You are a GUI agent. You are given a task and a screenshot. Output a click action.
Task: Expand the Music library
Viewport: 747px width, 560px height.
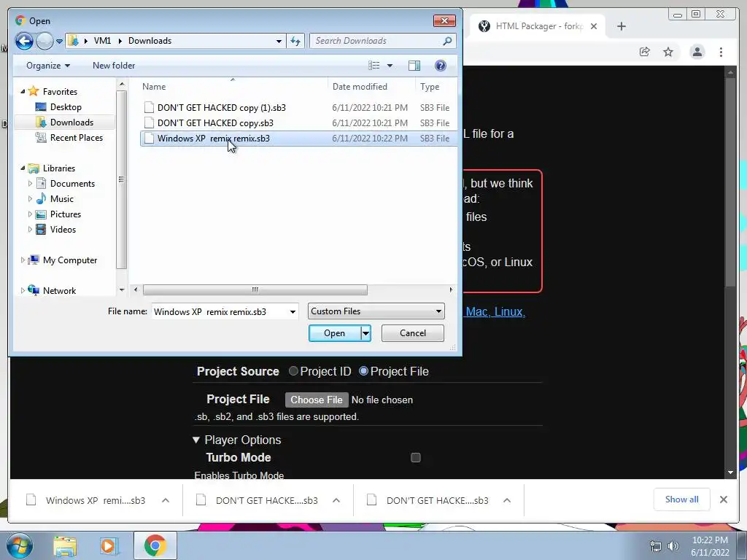[30, 198]
